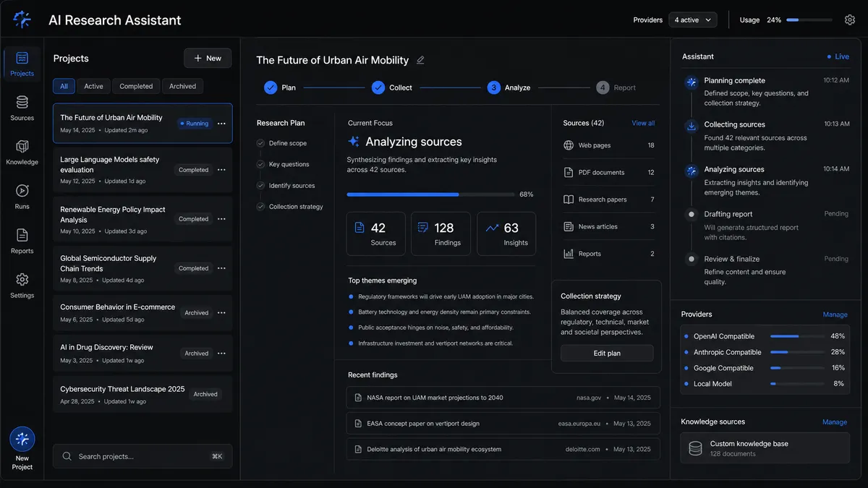Open options menu for Consumer Behavior in E-commerce

click(221, 313)
